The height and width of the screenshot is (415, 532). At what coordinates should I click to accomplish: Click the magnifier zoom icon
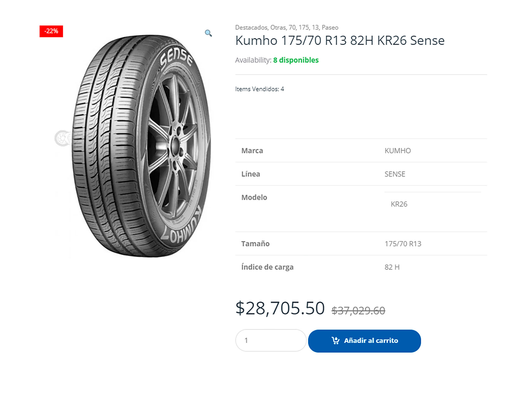point(208,33)
